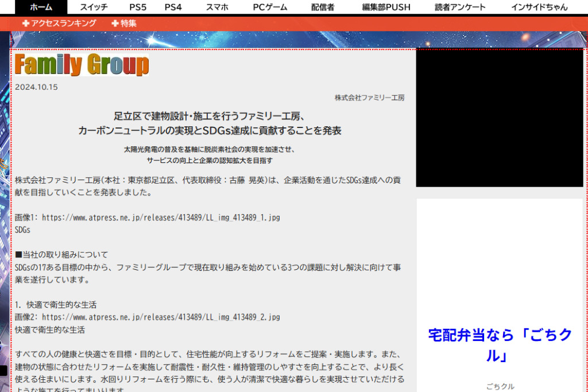Go to the スイッチ section
This screenshot has height=392, width=588.
[x=94, y=7]
